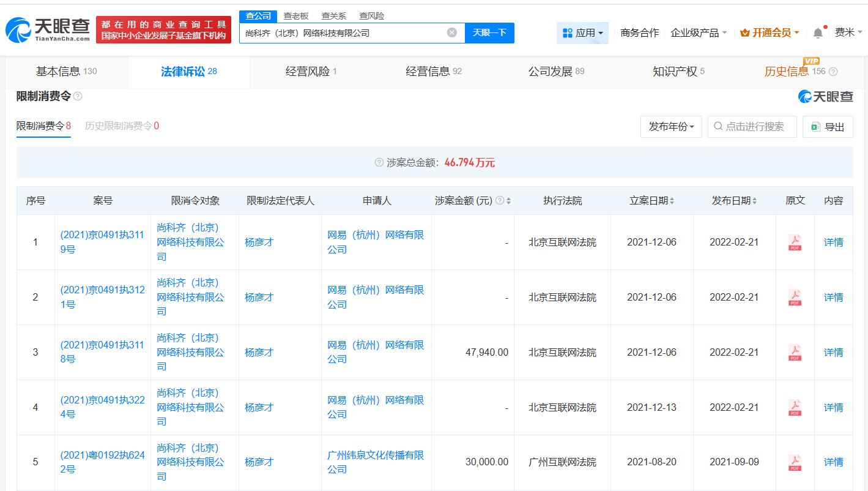Open case link (2021)京0491执3119号
The image size is (868, 491).
[x=102, y=234]
